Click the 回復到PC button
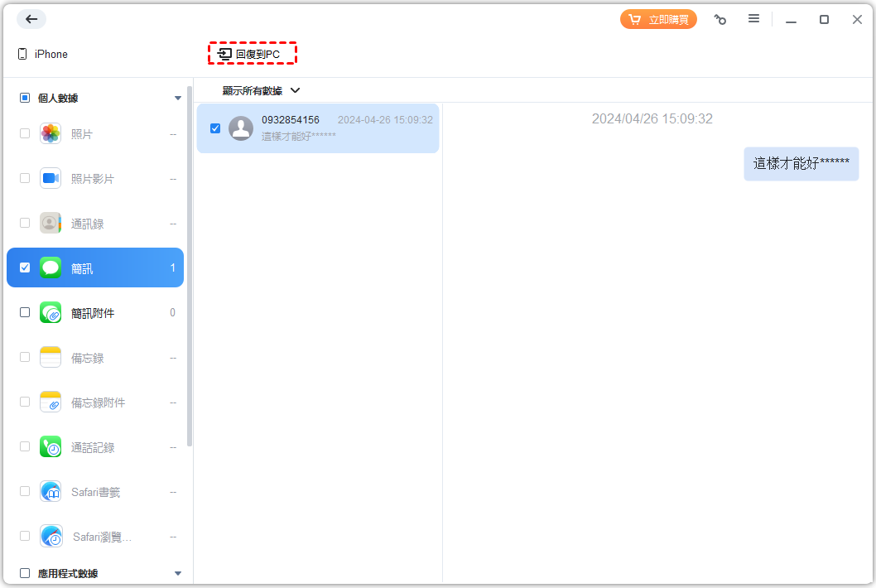The image size is (876, 588). click(252, 54)
